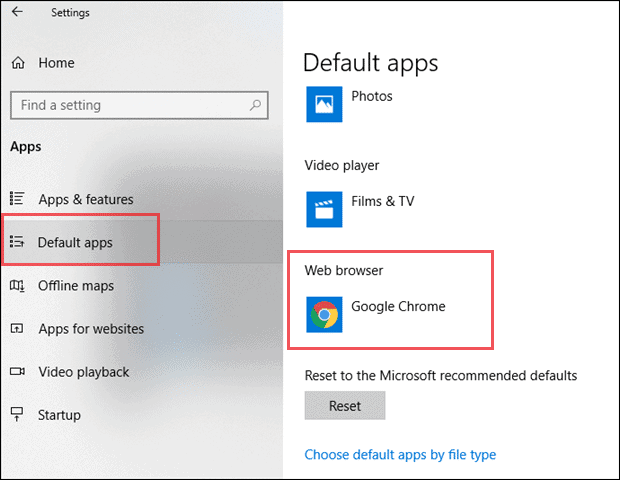The image size is (620, 480).
Task: Click the Startup icon in sidebar
Action: pyautogui.click(x=17, y=415)
